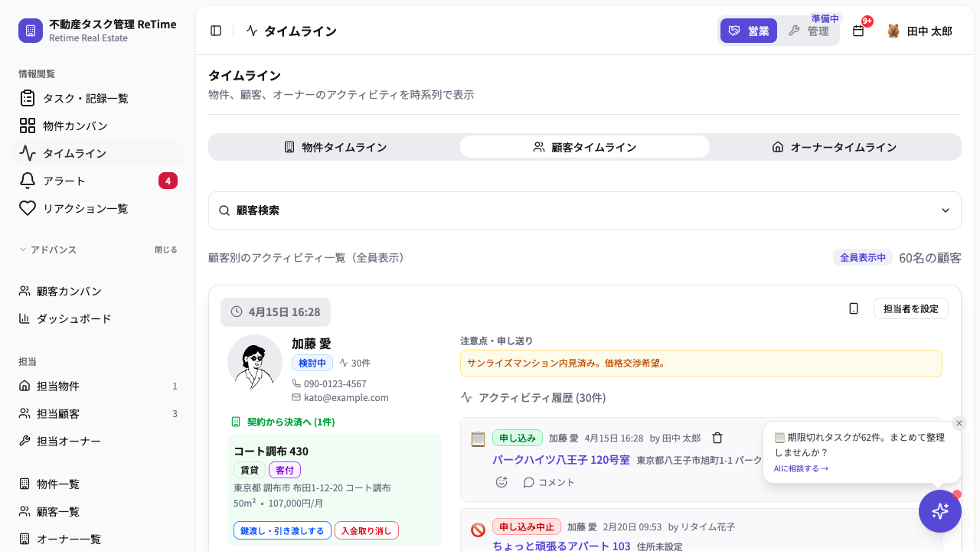
Task: Click the 賃貸 tag
Action: [x=250, y=470]
